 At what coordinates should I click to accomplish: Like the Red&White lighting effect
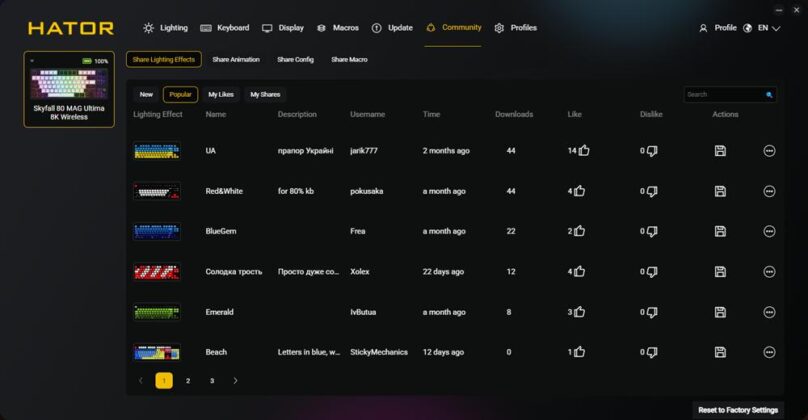[x=580, y=191]
